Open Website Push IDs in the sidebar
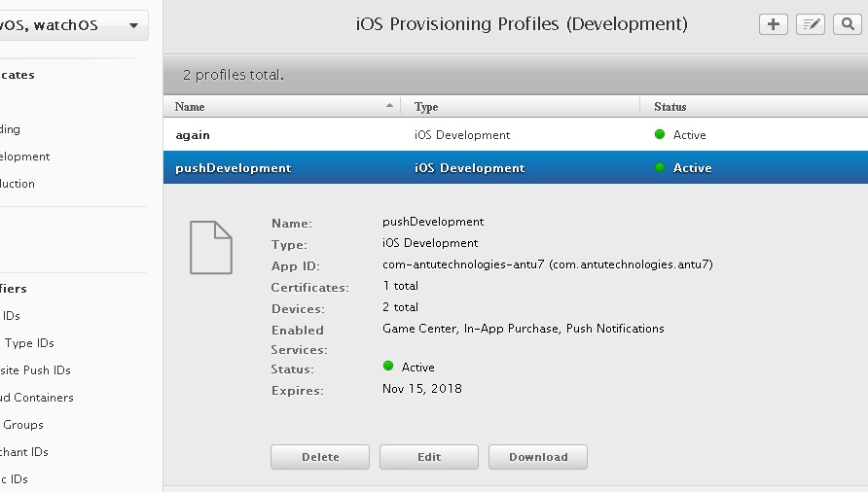Viewport: 868px width, 492px height. pos(36,370)
